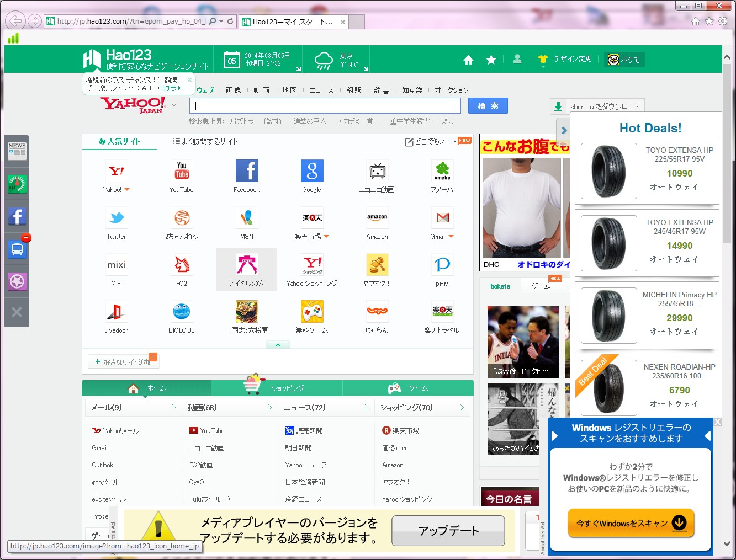Click 今すぐWindowsをスキャン button
The width and height of the screenshot is (736, 560).
(x=631, y=523)
